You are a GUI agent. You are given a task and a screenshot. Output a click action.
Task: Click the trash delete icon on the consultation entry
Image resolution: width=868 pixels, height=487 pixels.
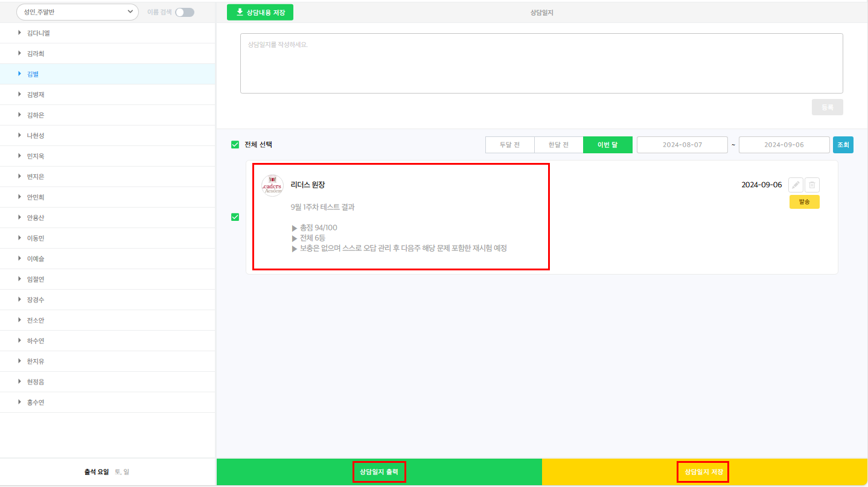point(812,185)
